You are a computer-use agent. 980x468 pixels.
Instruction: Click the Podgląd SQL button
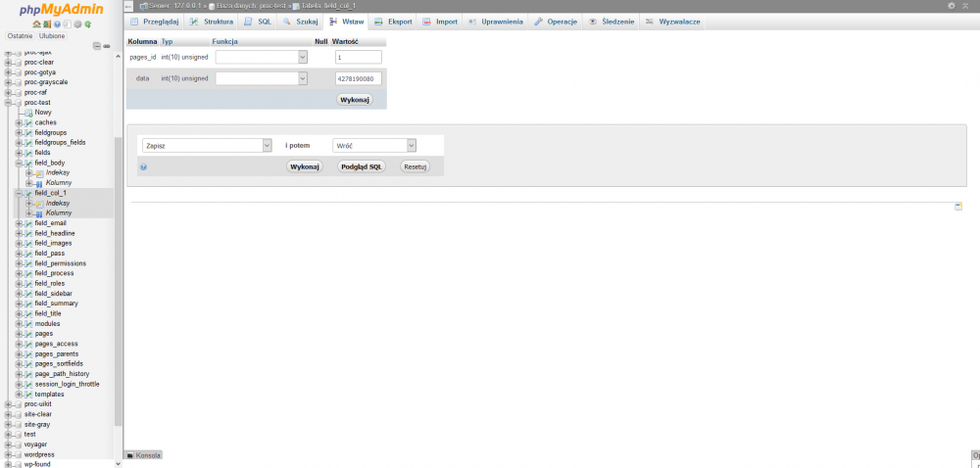(x=362, y=166)
